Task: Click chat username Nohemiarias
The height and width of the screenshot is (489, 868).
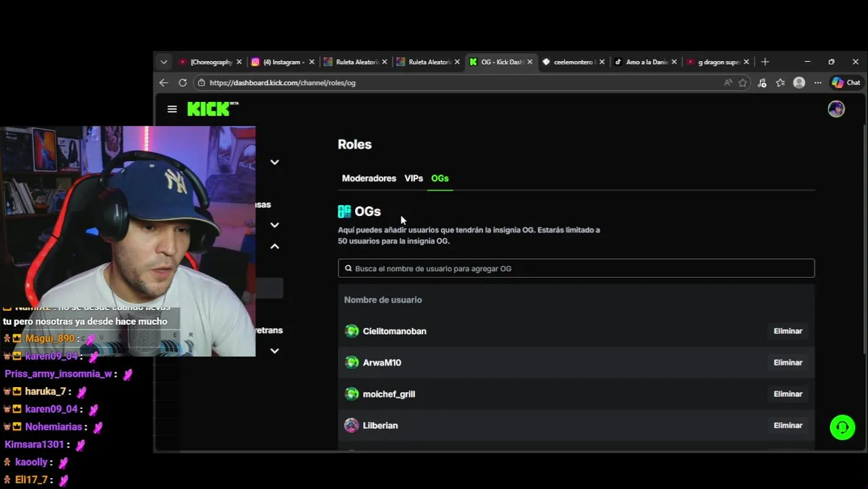Action: (x=54, y=427)
